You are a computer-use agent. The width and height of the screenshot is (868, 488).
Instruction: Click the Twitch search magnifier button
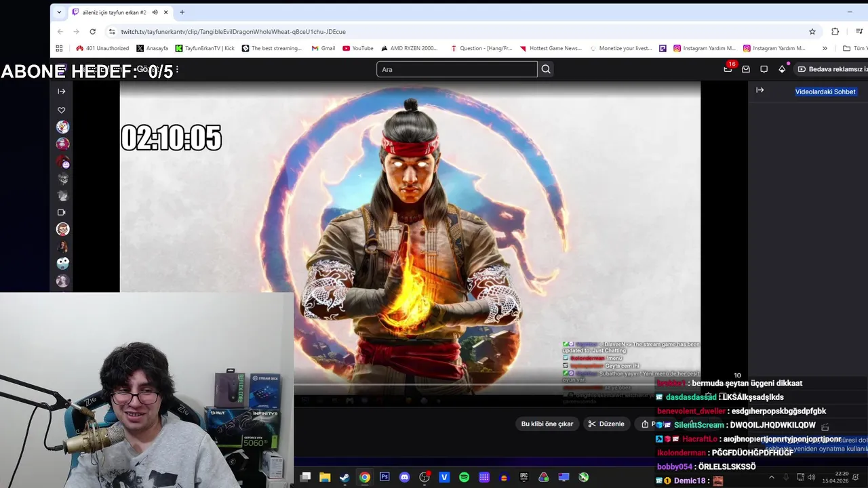coord(546,69)
